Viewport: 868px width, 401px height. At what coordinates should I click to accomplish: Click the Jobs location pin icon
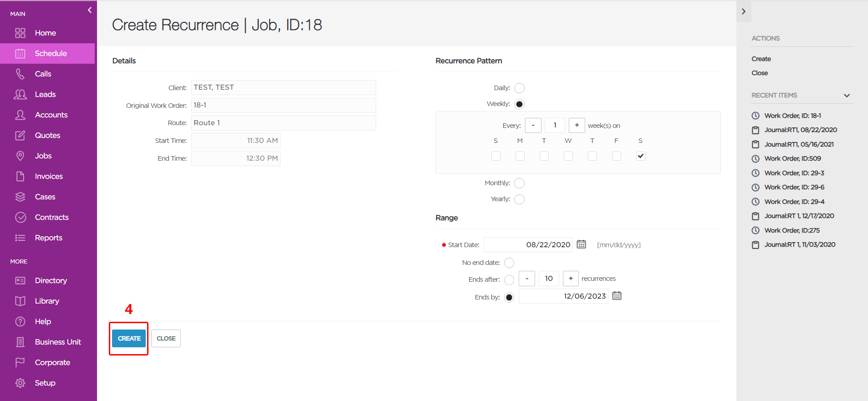click(x=20, y=156)
